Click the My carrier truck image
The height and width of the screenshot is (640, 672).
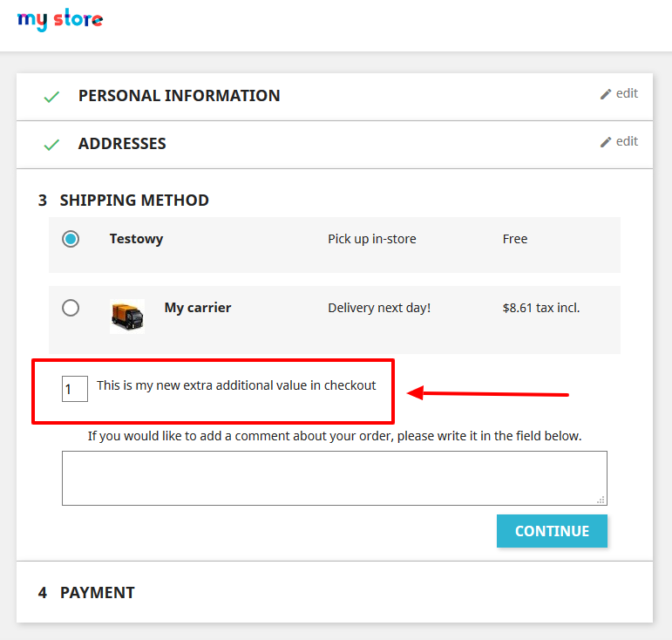tap(127, 317)
